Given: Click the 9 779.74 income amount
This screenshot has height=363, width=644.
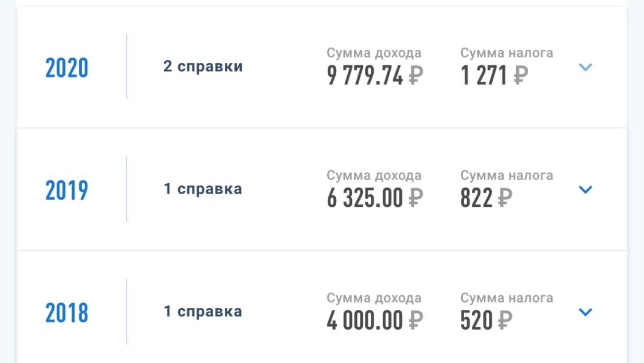Looking at the screenshot, I should 365,76.
